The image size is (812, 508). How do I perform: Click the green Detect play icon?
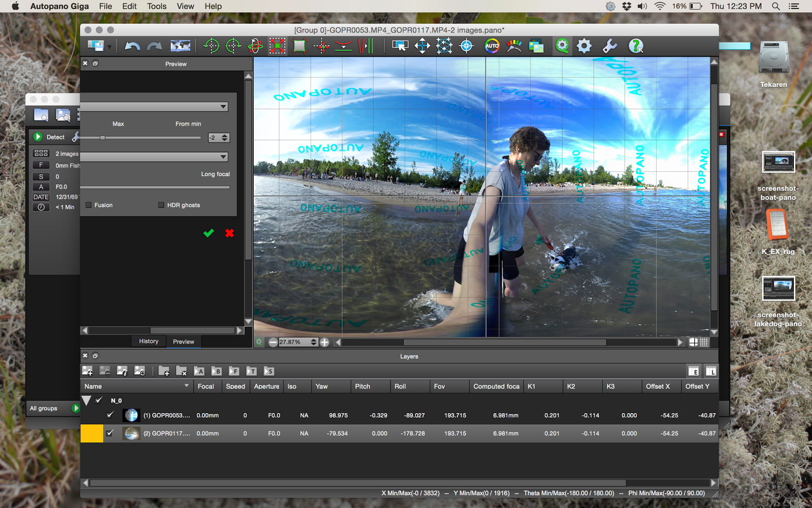point(38,137)
